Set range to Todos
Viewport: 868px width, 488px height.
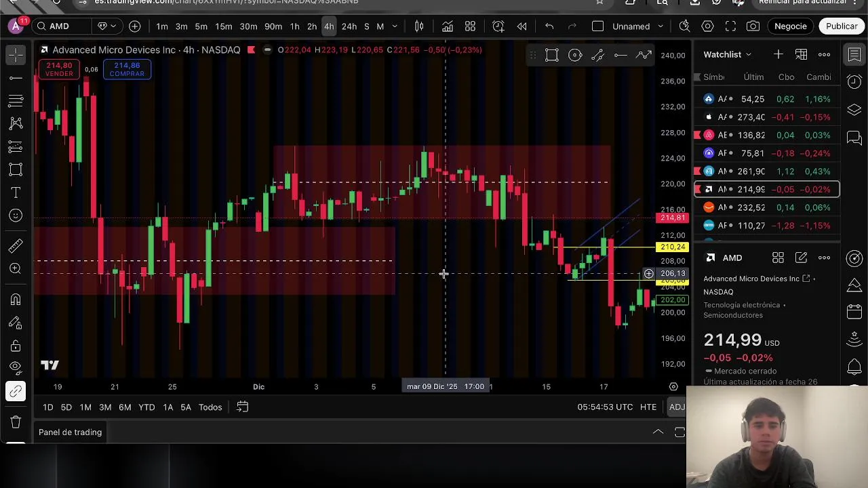coord(210,407)
